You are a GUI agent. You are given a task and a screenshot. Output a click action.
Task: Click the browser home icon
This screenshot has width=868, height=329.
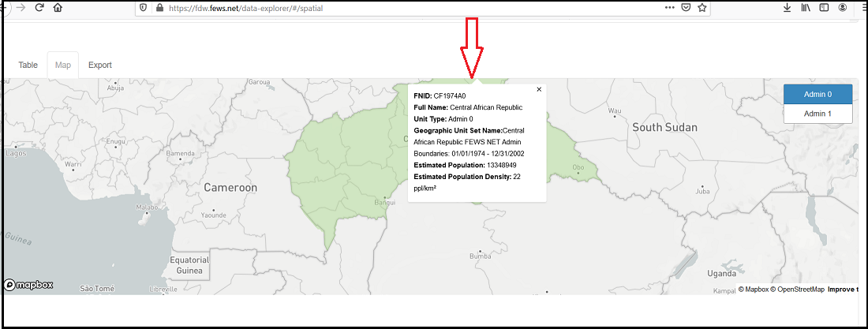click(58, 8)
